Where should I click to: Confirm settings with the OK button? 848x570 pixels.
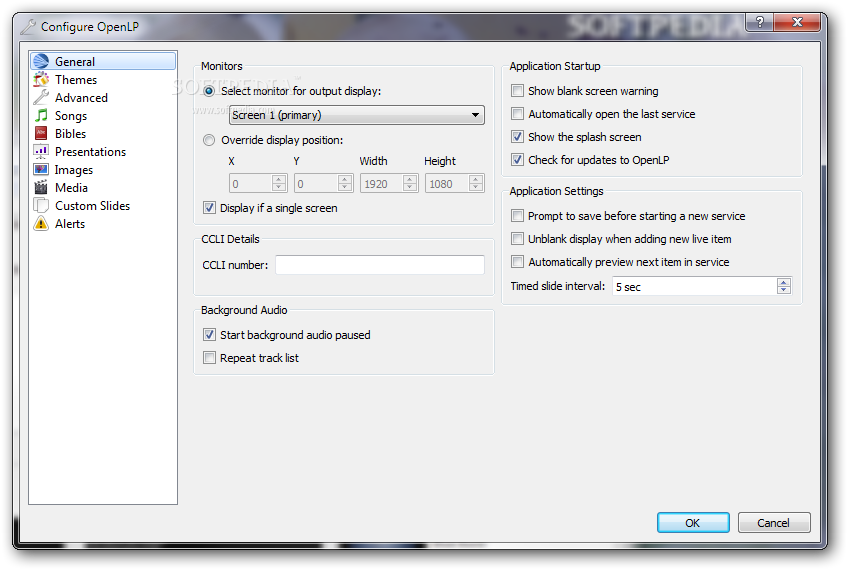tap(693, 522)
